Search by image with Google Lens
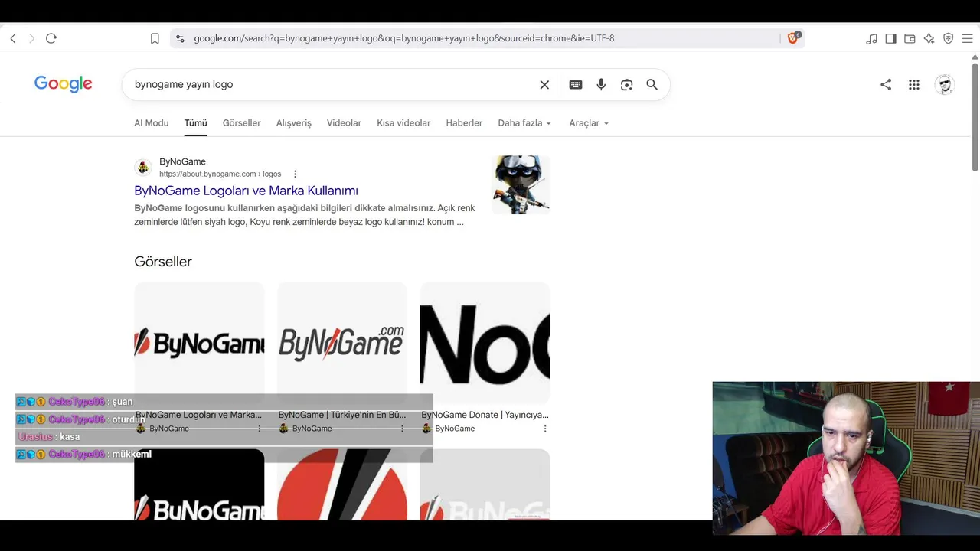 [626, 85]
